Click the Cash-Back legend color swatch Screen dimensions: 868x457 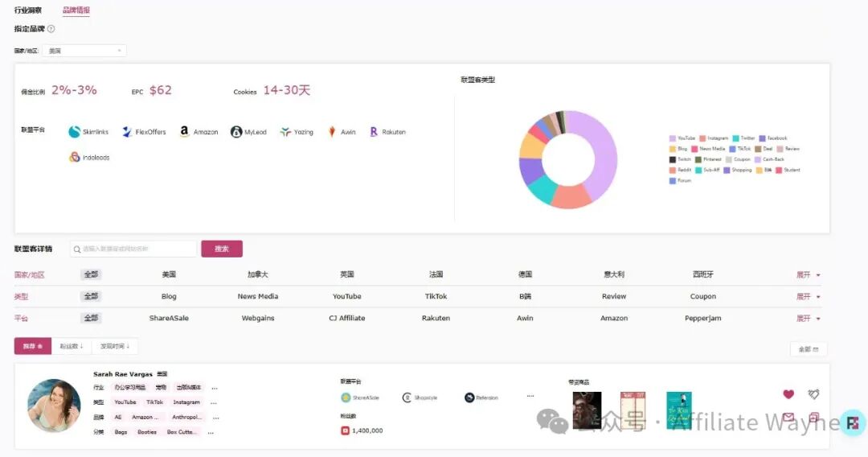[x=758, y=159]
